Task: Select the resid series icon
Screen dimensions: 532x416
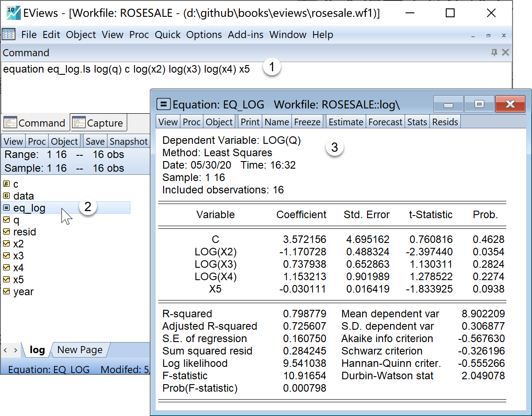Action: 7,232
